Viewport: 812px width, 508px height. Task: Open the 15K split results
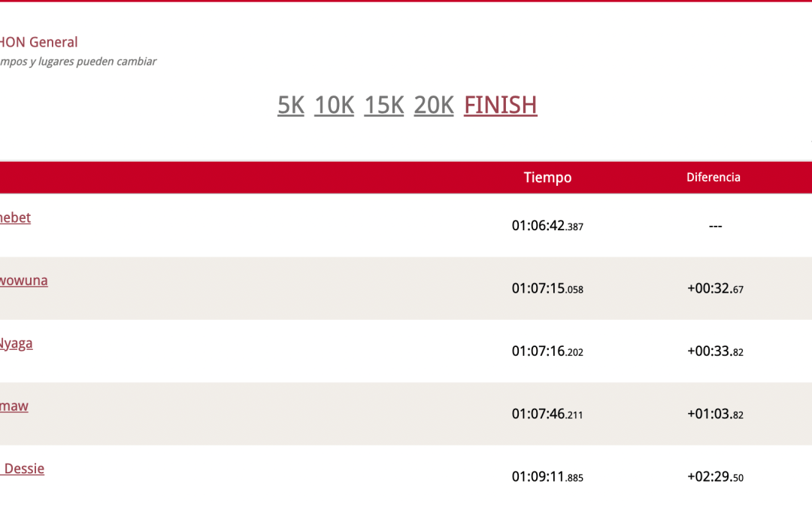coord(384,105)
